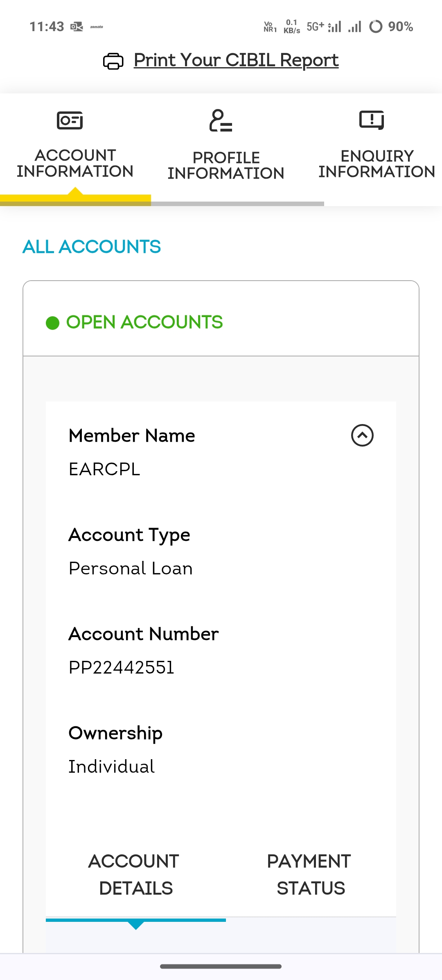Viewport: 442px width, 980px height.
Task: Tap the Enquiry Information alert icon
Action: point(372,120)
